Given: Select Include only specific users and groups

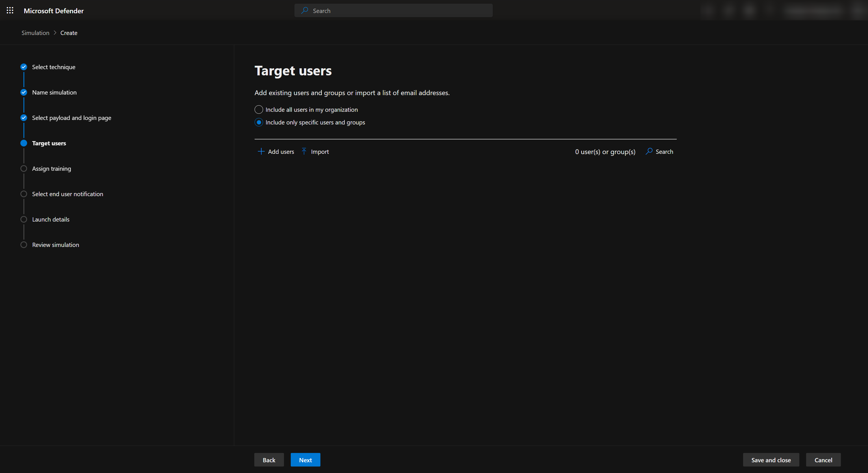Looking at the screenshot, I should (x=259, y=122).
